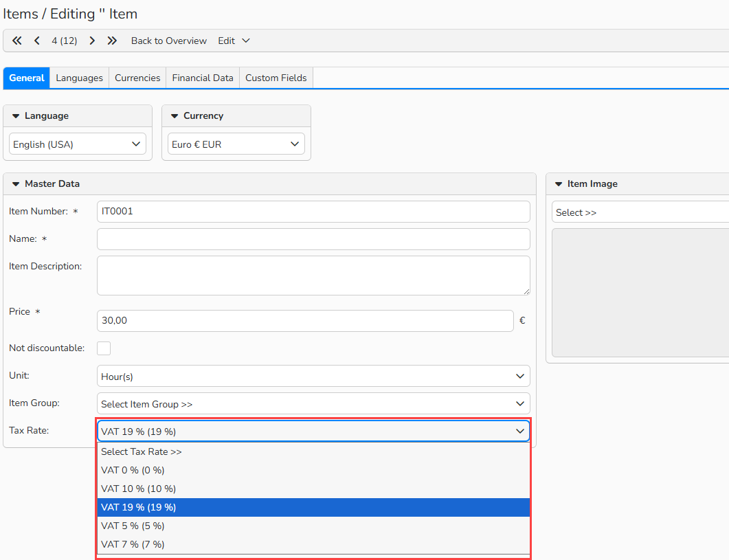This screenshot has width=729, height=560.
Task: Open the Select Item Group dropdown
Action: [x=313, y=404]
